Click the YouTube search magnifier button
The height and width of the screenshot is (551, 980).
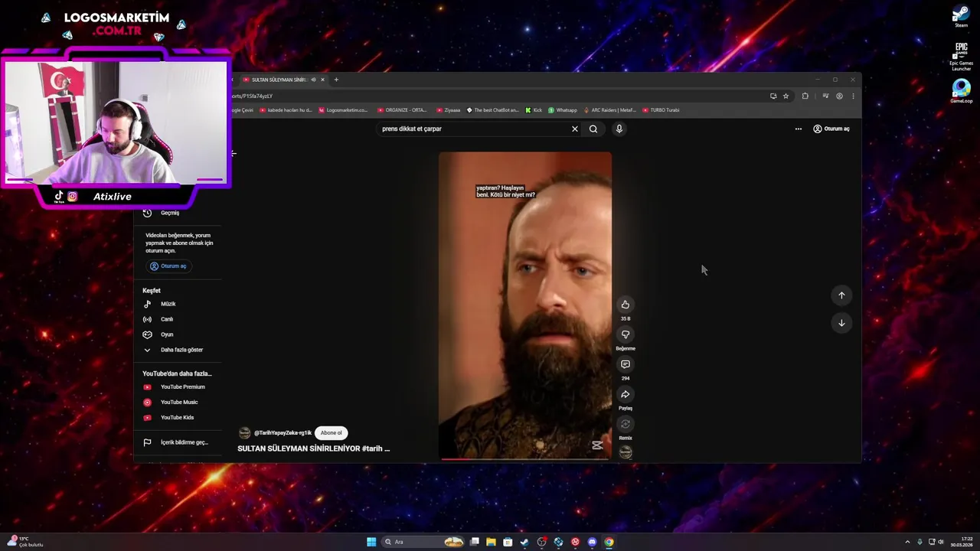tap(593, 129)
